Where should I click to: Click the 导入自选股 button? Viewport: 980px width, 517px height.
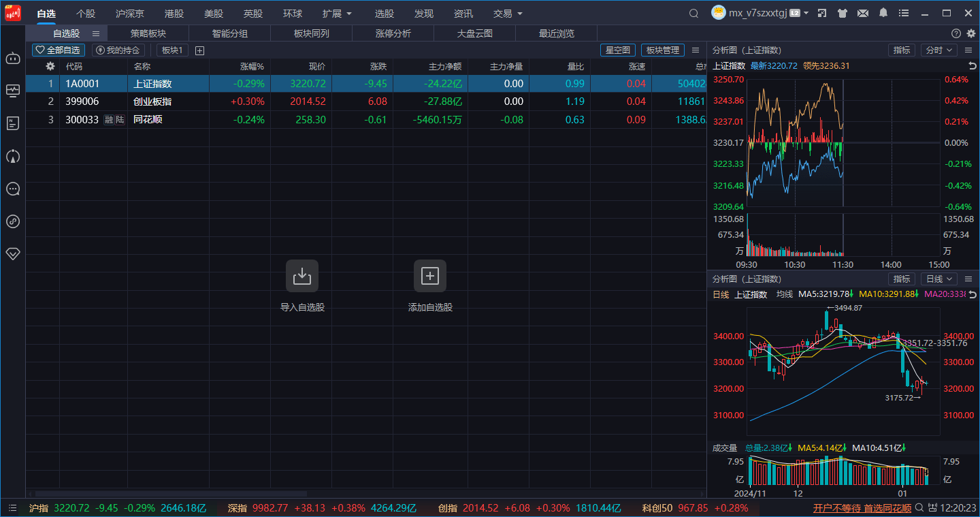(302, 276)
